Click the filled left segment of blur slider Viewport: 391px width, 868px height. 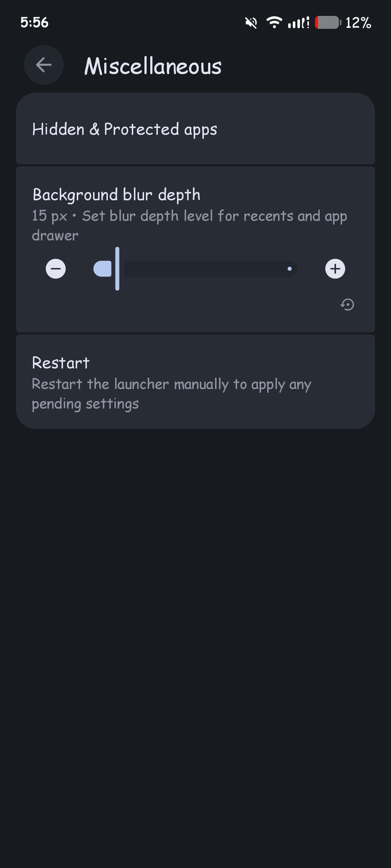103,269
